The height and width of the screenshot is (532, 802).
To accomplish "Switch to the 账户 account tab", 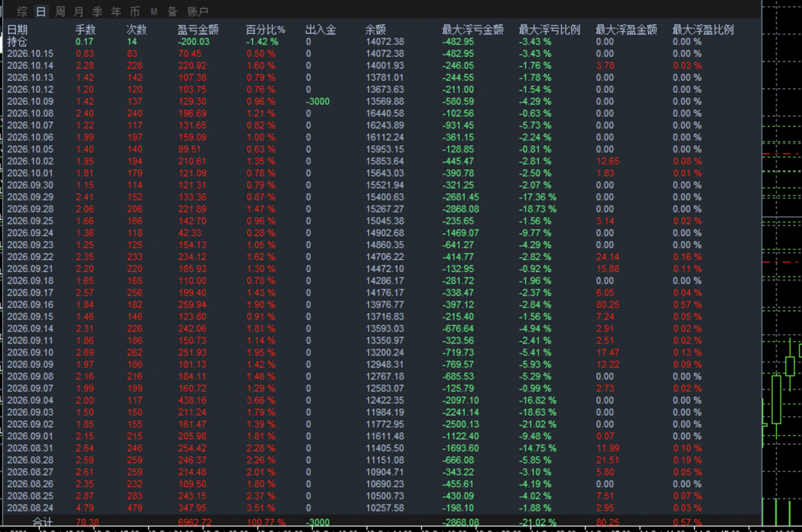I will pos(198,11).
